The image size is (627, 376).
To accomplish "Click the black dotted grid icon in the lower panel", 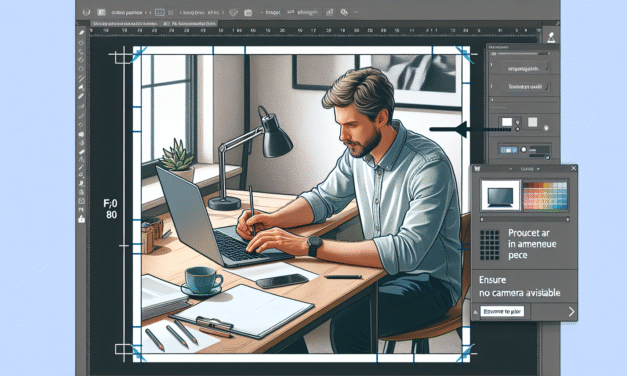I will tap(489, 245).
